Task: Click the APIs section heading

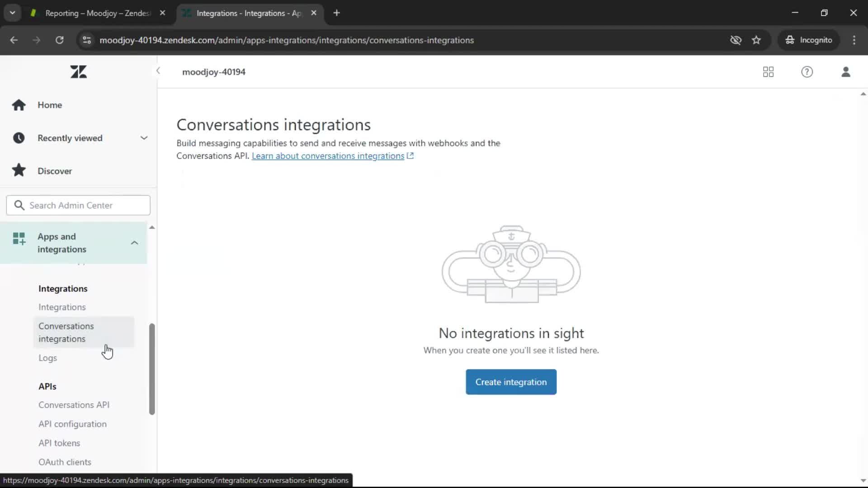Action: (x=47, y=386)
